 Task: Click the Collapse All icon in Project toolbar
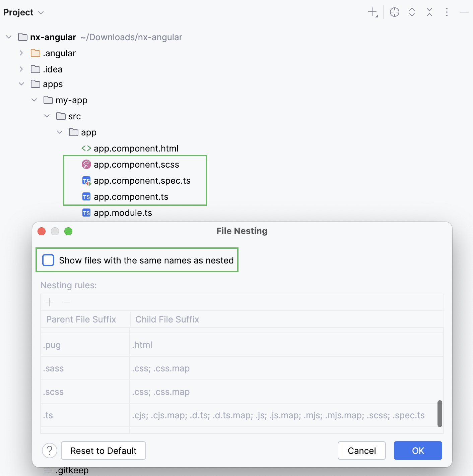(429, 12)
